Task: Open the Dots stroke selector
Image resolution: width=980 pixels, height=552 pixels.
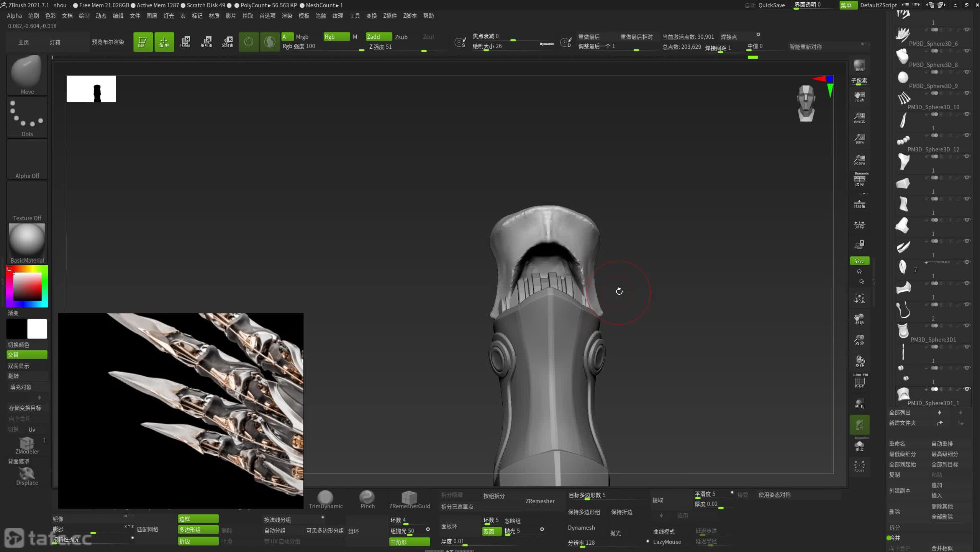Action: 27,117
